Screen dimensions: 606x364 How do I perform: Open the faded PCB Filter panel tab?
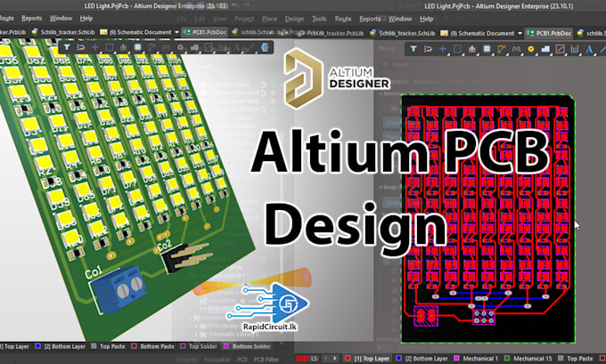point(266,360)
